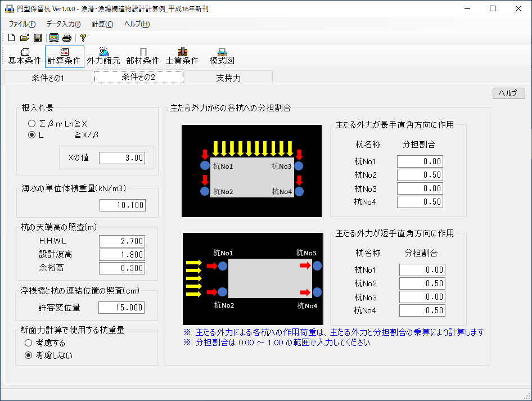The height and width of the screenshot is (401, 532).
Task: Select the L≧X/β radio option
Action: [x=31, y=135]
